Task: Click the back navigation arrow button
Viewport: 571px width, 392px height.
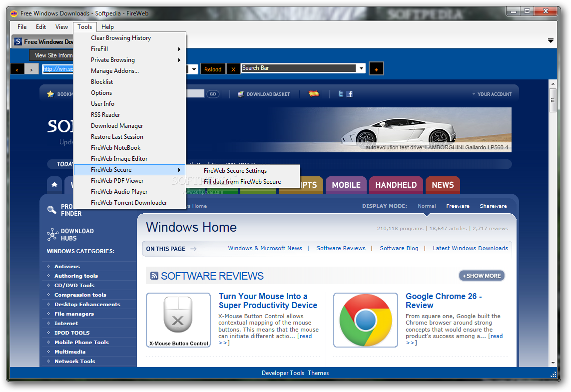Action: point(17,69)
